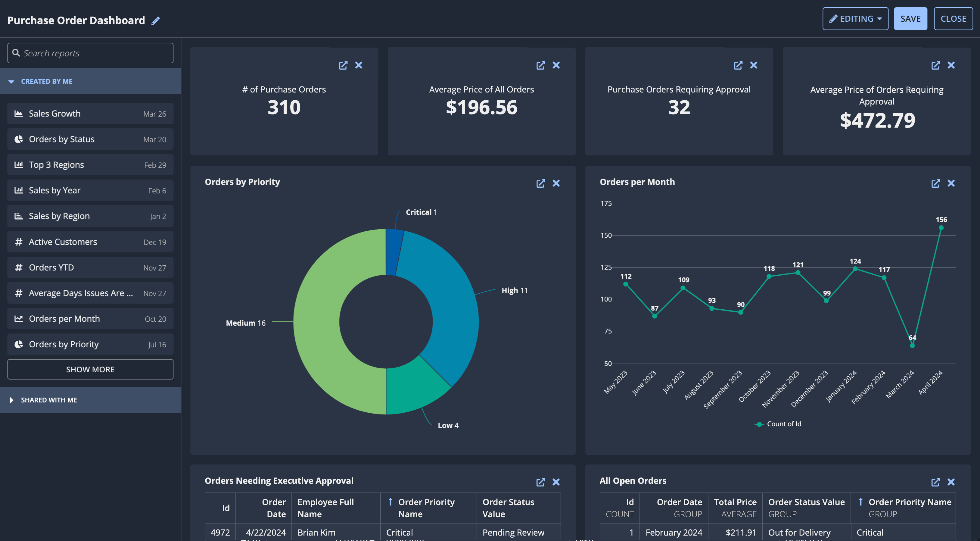This screenshot has height=541, width=980.
Task: Click order Id 4972 cell
Action: pos(220,532)
